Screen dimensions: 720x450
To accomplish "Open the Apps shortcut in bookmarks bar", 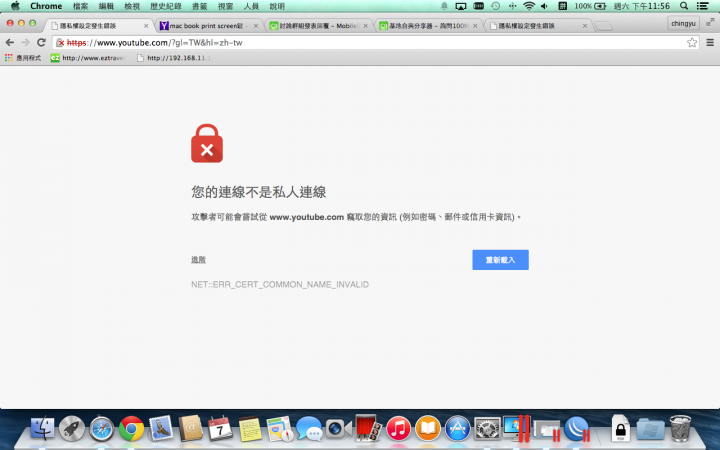I will pyautogui.click(x=22, y=58).
